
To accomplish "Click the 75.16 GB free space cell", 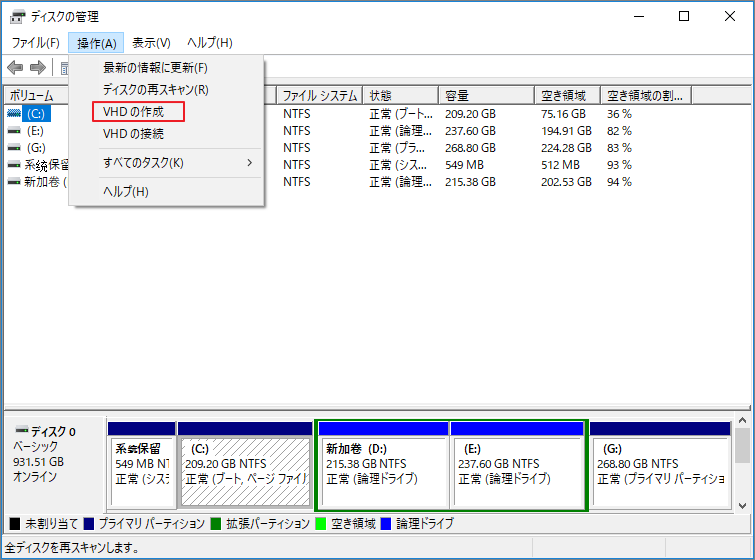I will point(563,114).
